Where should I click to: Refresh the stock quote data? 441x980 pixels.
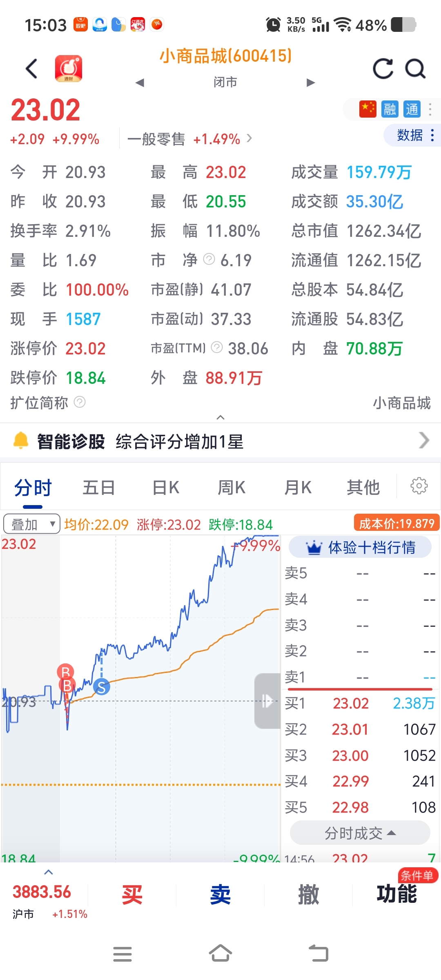[383, 68]
